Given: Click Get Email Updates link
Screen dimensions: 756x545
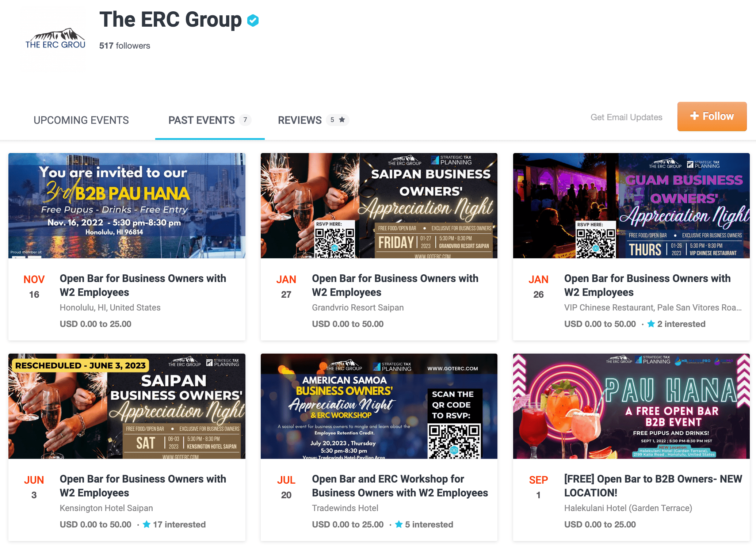Looking at the screenshot, I should coord(626,117).
